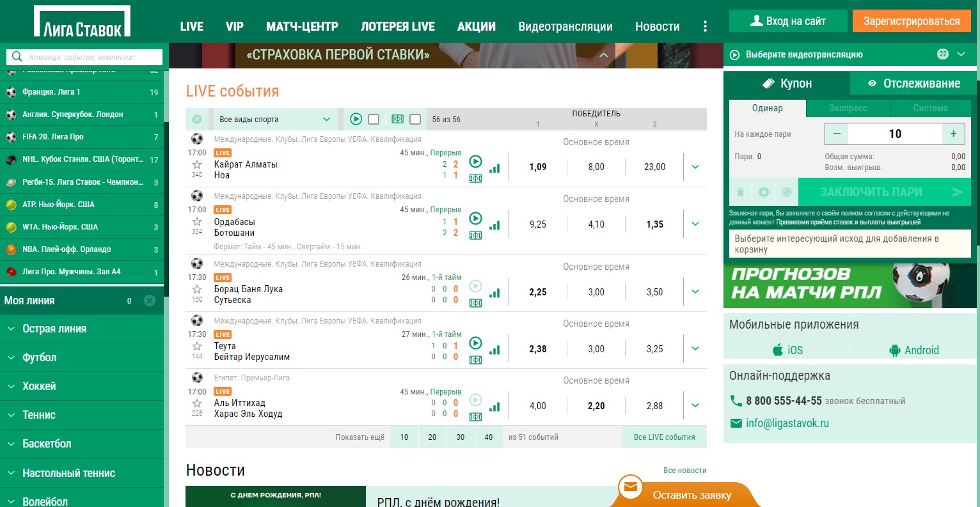Open field tracker for Теута match
980x507 pixels.
[475, 360]
